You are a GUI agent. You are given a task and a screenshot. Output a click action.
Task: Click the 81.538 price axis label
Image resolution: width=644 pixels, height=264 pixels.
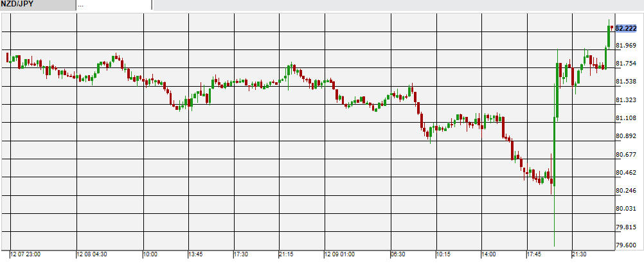pyautogui.click(x=625, y=82)
